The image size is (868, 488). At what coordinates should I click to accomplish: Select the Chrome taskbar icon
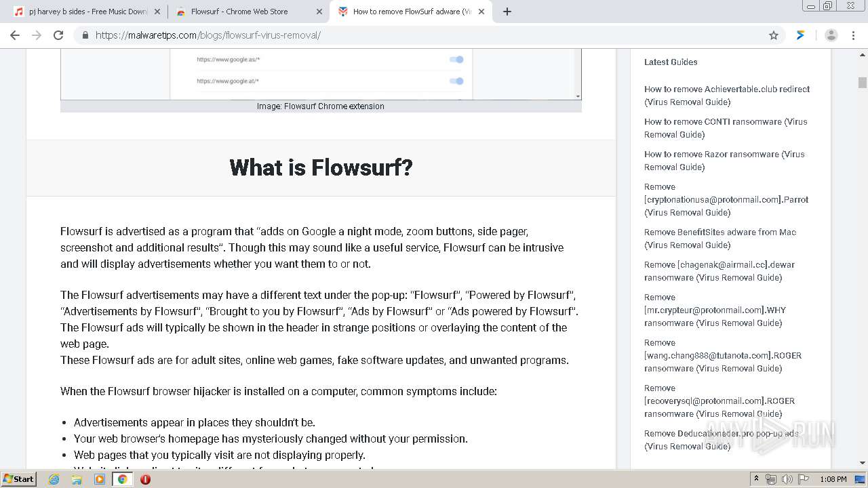122,479
